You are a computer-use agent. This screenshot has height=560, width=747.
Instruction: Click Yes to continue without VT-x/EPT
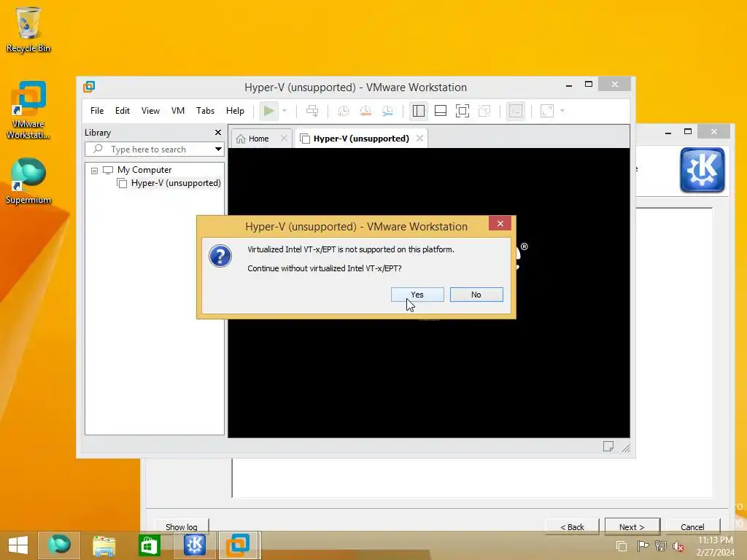pyautogui.click(x=417, y=295)
